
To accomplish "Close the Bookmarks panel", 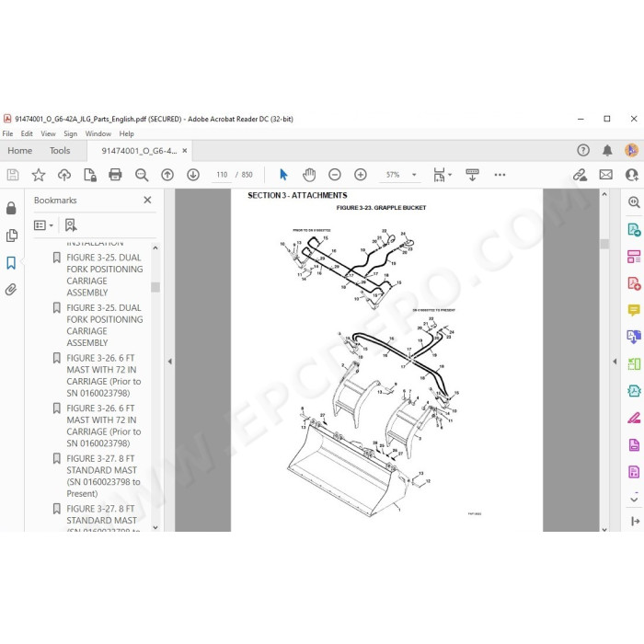I will (147, 200).
